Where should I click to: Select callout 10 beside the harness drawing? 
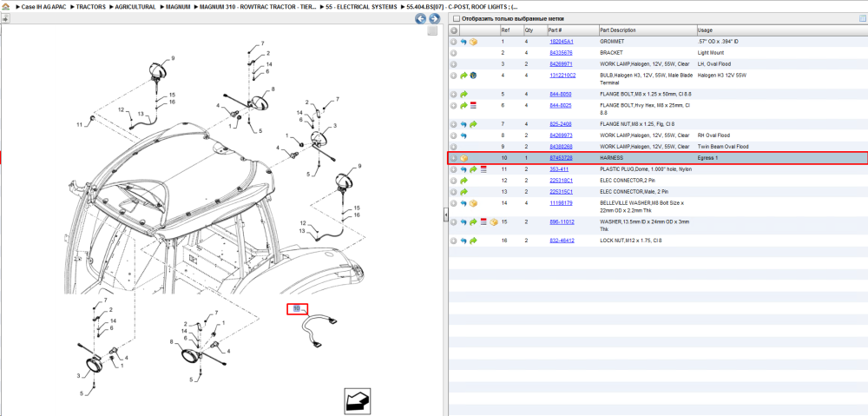[297, 308]
